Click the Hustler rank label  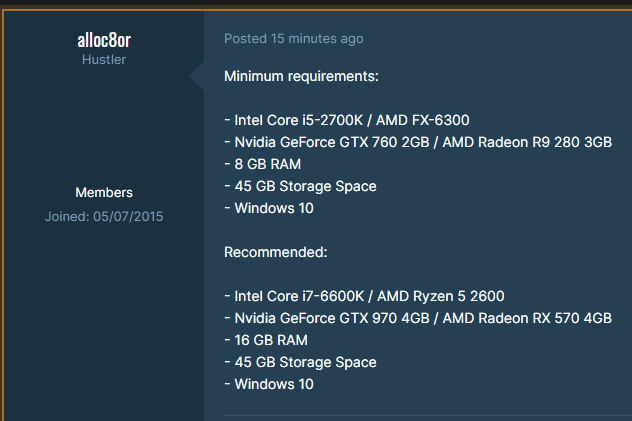tap(104, 60)
